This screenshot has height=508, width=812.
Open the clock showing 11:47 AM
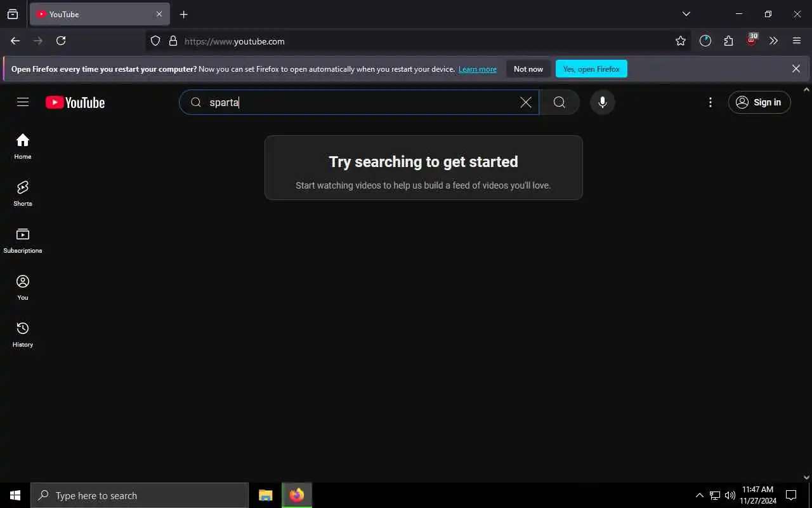coord(758,495)
